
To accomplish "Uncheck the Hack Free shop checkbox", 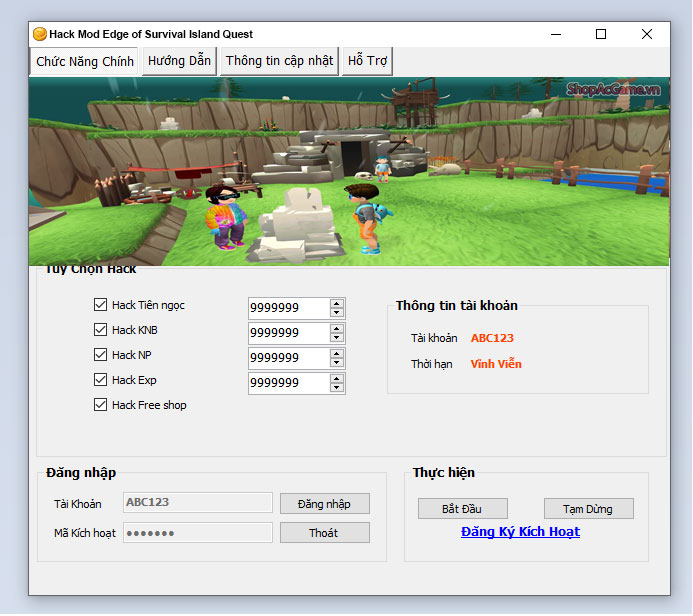I will tap(100, 405).
